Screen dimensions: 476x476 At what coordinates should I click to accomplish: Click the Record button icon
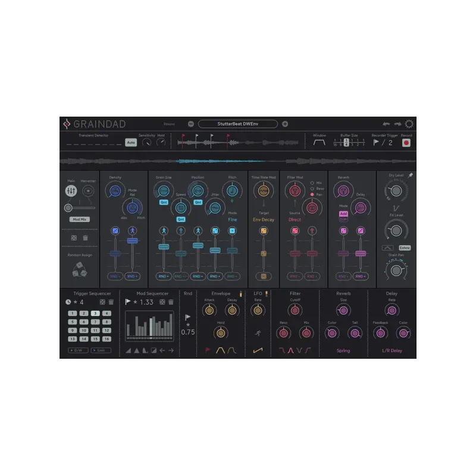click(406, 143)
